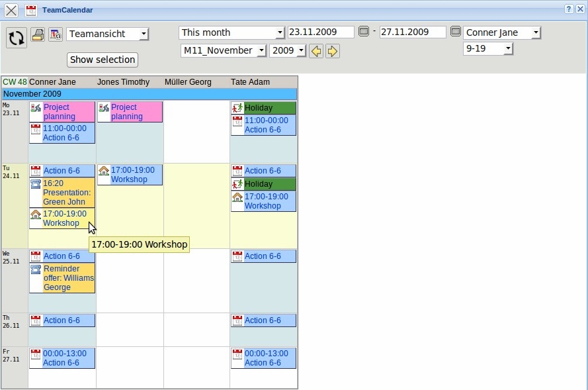The width and height of the screenshot is (588, 390).
Task: Click the November 2009 month bar
Action: [149, 94]
